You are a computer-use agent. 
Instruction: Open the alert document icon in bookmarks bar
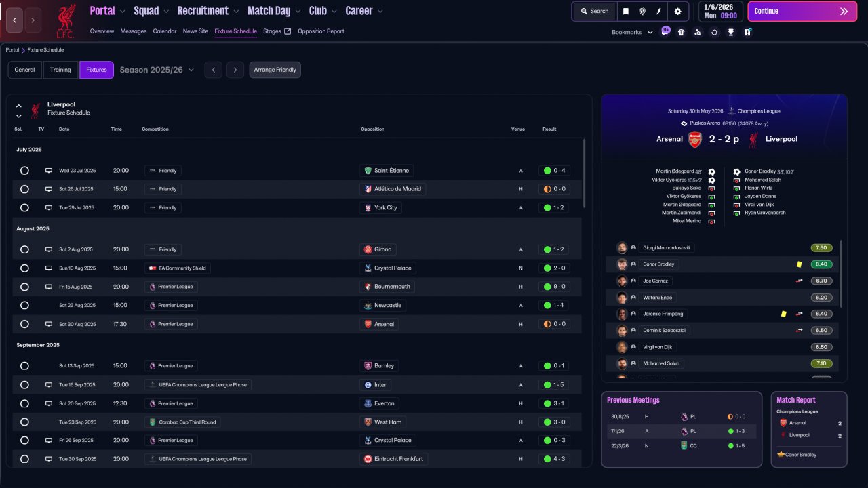(747, 32)
